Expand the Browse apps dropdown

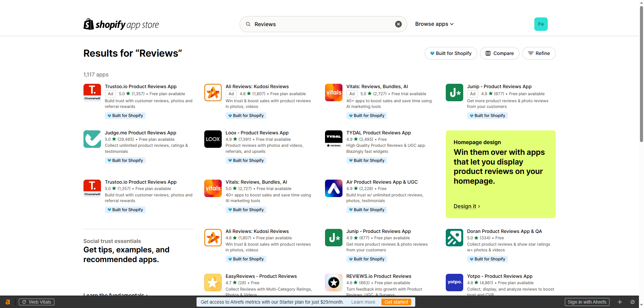tap(434, 24)
